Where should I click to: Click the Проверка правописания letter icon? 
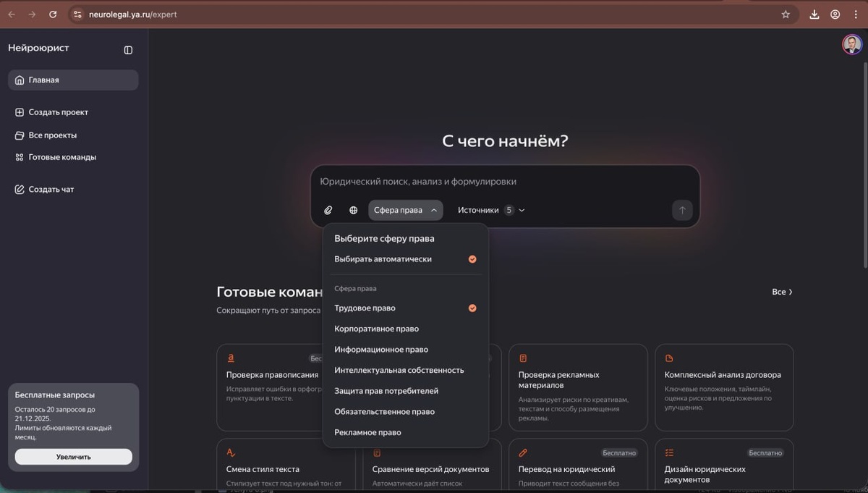point(231,358)
